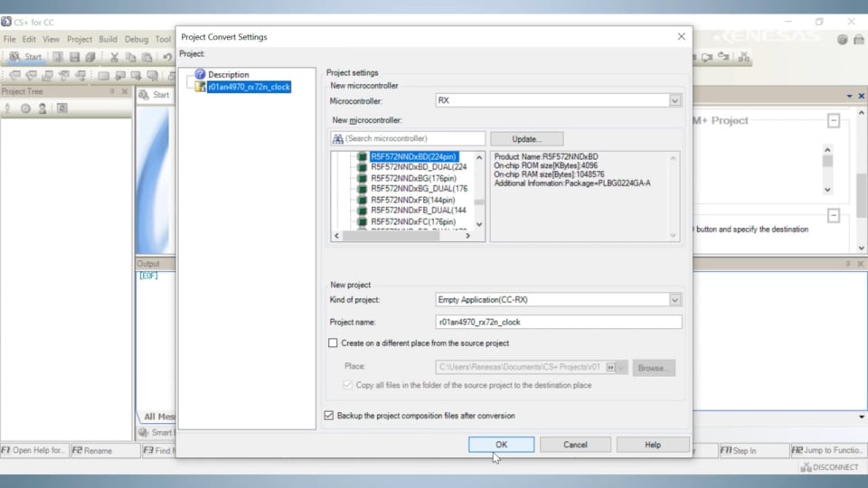Uncheck 'Backup the project composition files' checkbox

[x=329, y=416]
